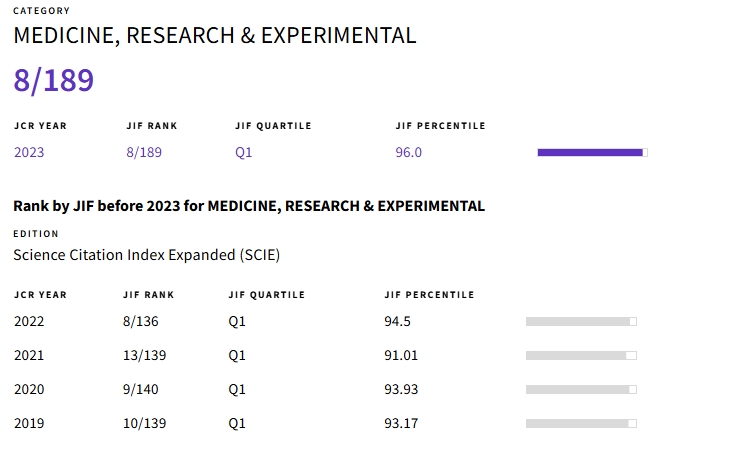Open the purple 8/189 JIF rank link

[144, 152]
